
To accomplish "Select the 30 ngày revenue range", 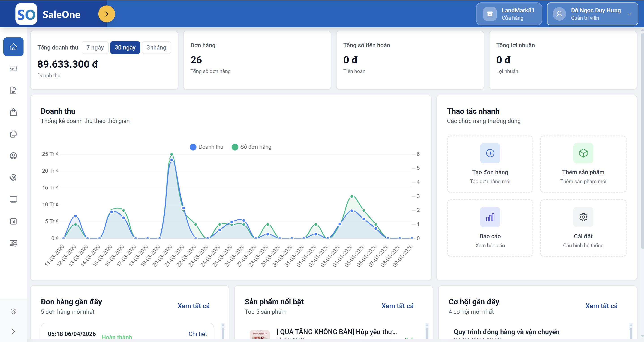I will click(125, 47).
